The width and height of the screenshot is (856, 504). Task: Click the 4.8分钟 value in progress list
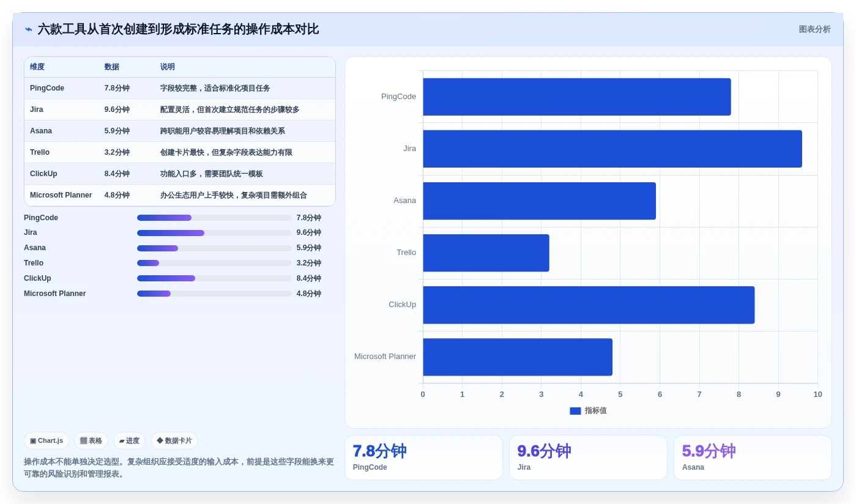(309, 294)
